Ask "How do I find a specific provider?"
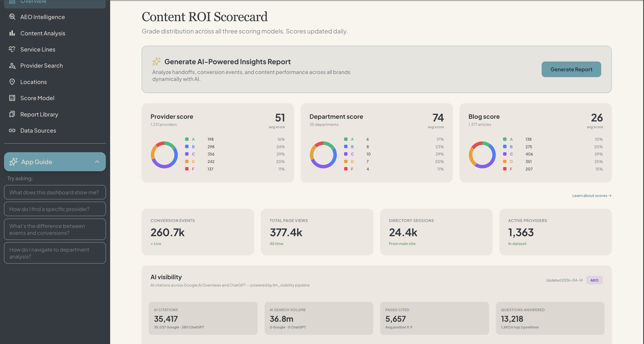The width and height of the screenshot is (644, 344). tap(55, 209)
